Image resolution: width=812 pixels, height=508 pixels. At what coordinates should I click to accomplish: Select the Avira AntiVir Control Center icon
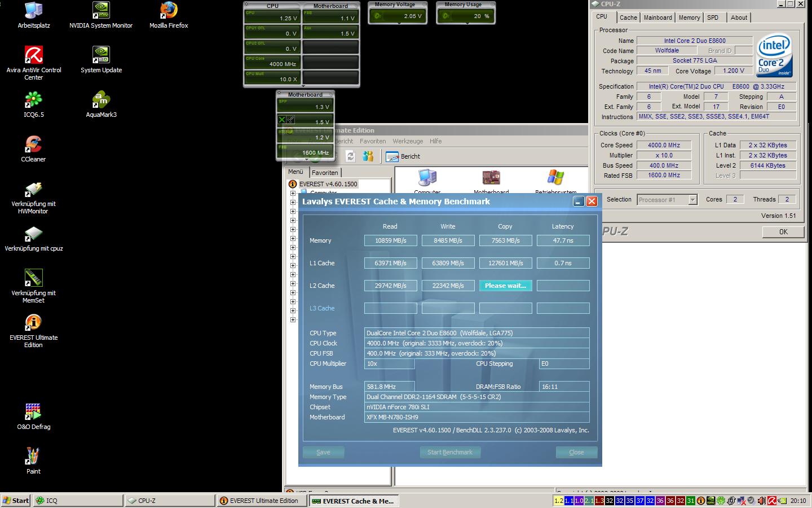33,63
